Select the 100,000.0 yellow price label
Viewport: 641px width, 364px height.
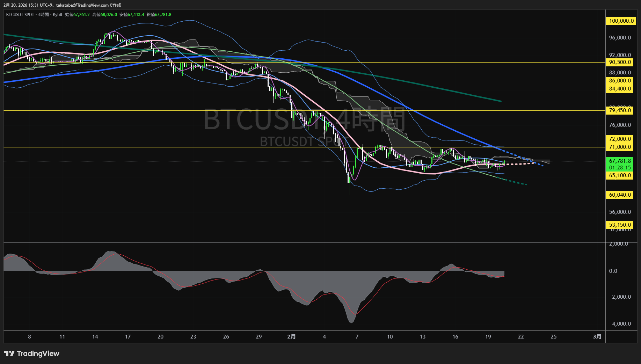(621, 21)
